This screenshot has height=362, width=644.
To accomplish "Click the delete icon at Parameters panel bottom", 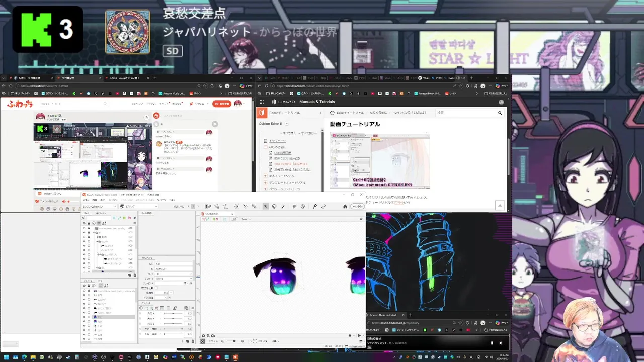I will click(193, 341).
